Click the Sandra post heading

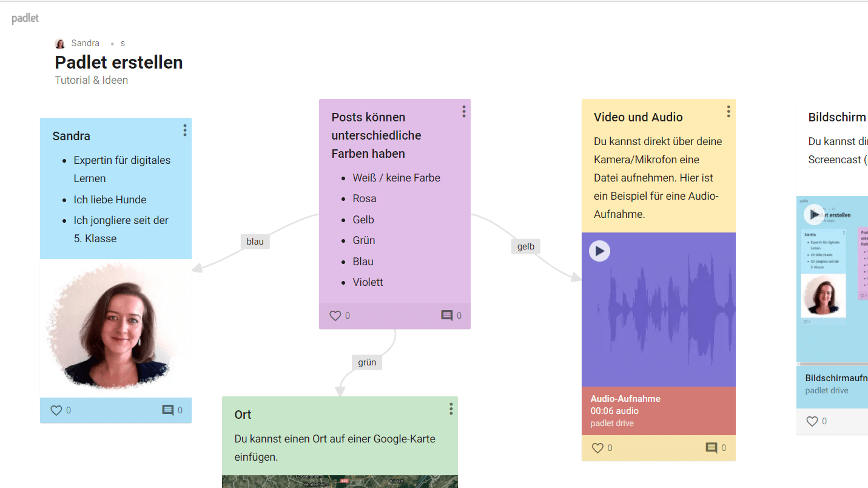click(x=72, y=136)
